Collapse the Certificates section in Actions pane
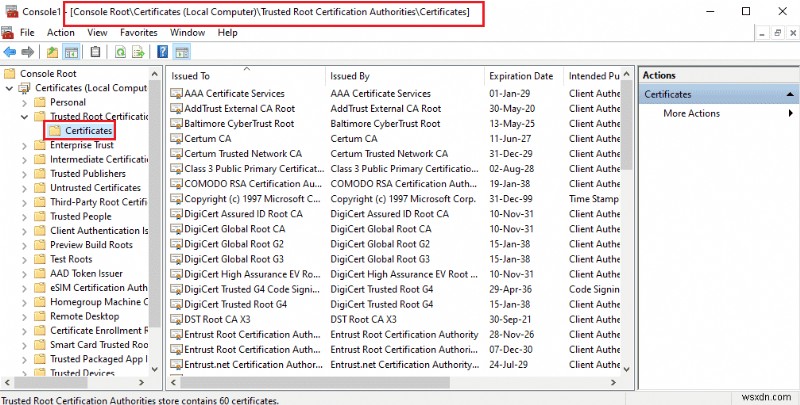This screenshot has height=405, width=800. coord(790,94)
